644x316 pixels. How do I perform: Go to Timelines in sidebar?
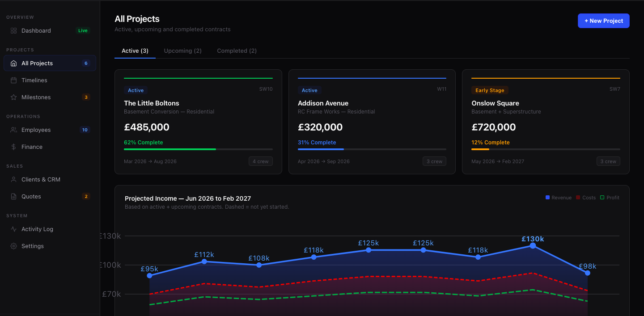[50, 80]
